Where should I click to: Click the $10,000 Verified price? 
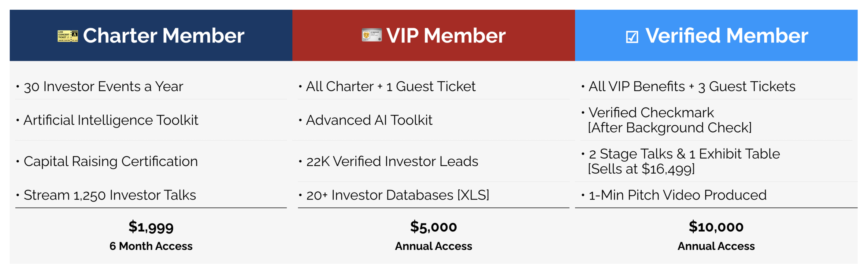click(716, 227)
